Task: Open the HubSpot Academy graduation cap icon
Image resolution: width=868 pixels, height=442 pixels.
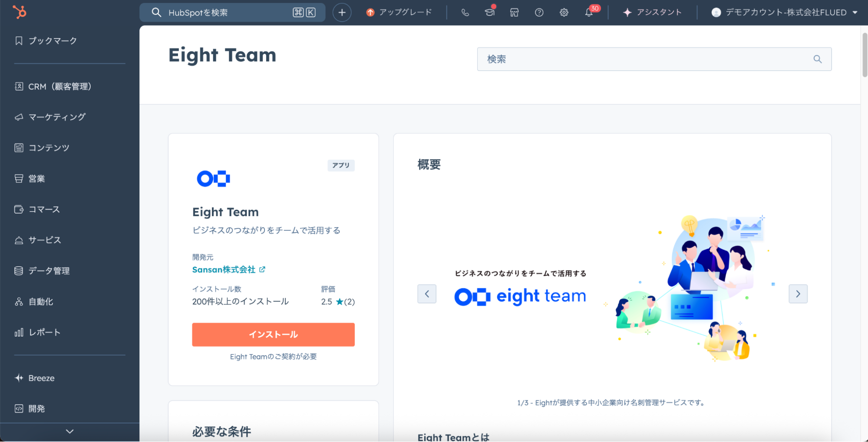Action: (490, 13)
